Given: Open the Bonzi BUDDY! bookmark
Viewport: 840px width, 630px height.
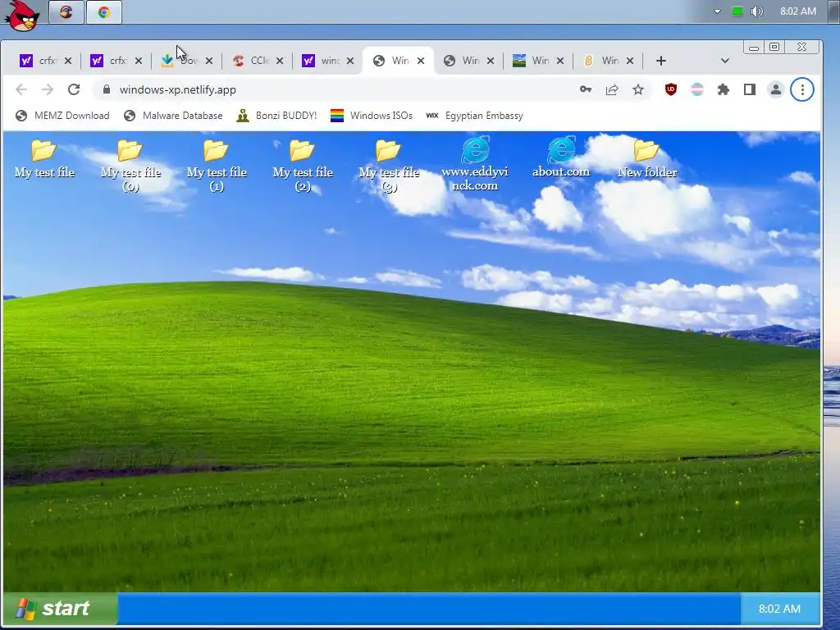Looking at the screenshot, I should click(277, 116).
